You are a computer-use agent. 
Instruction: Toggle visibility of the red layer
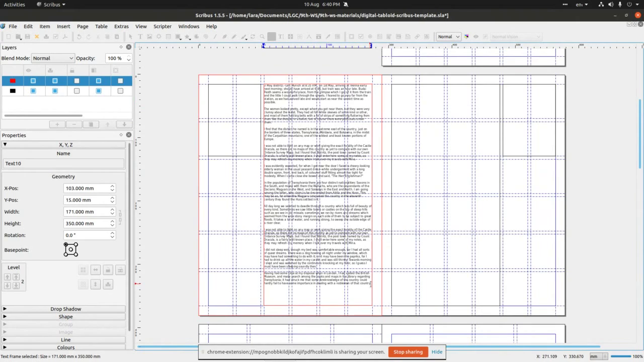coord(33,80)
